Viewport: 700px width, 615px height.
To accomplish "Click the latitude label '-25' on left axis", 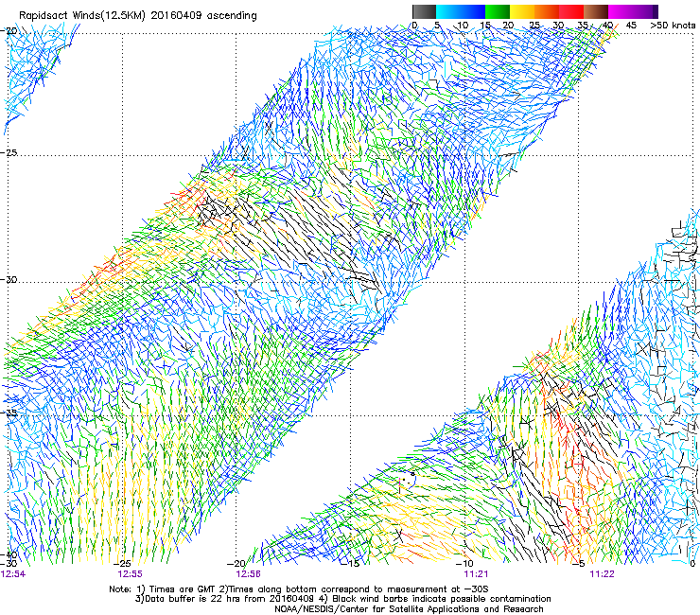I will (x=9, y=152).
